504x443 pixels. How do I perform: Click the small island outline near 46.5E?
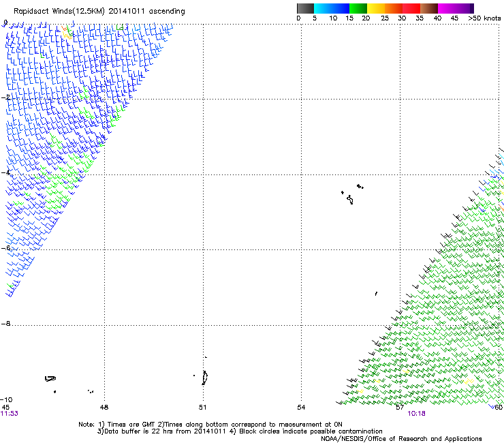point(50,379)
